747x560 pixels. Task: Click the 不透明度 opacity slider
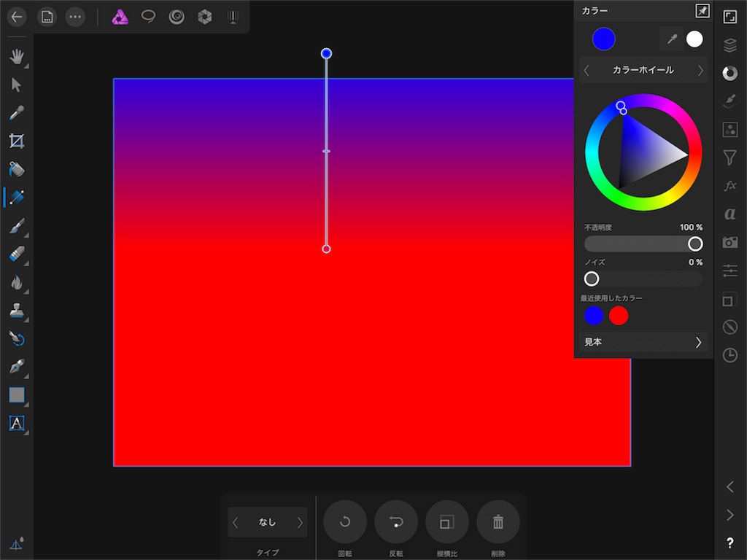(x=643, y=244)
